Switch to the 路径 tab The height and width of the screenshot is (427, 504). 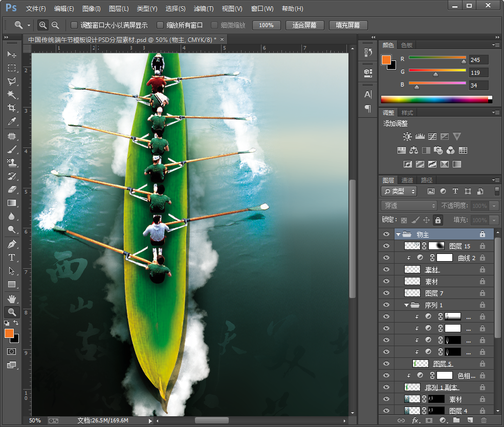pos(427,180)
